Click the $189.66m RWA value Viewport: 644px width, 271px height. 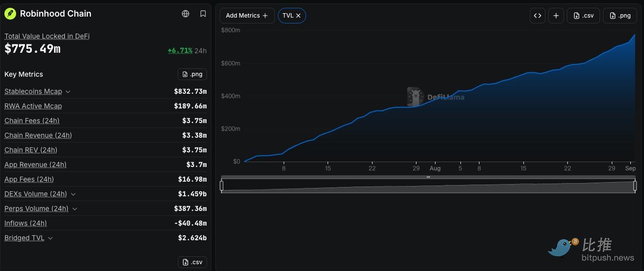190,106
